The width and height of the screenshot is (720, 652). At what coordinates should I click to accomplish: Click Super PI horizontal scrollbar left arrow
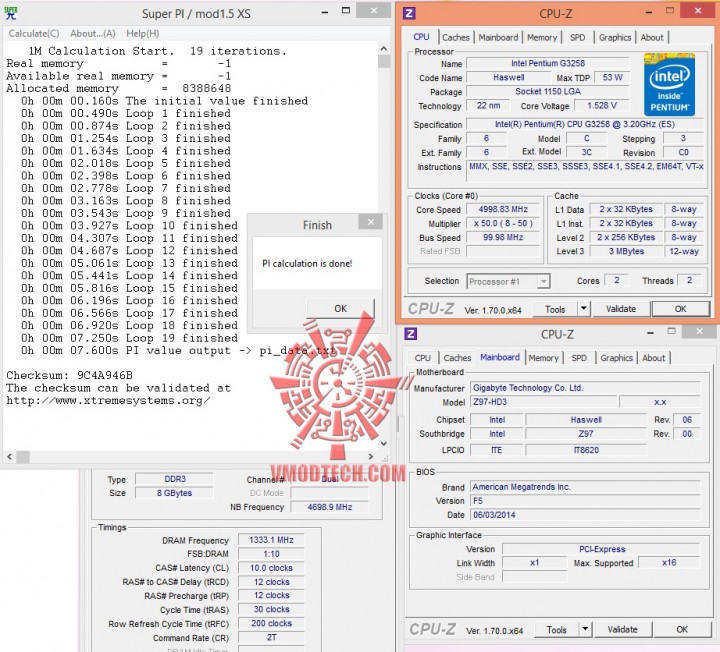click(10, 456)
